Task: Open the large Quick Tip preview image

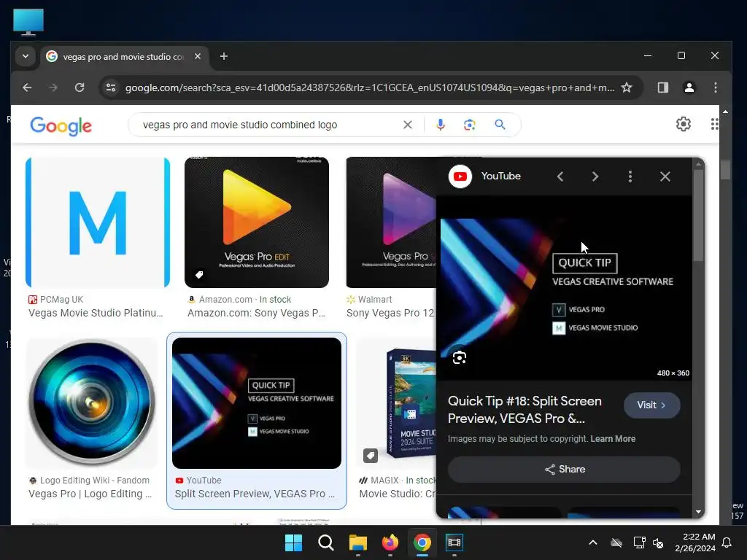Action: (x=565, y=288)
